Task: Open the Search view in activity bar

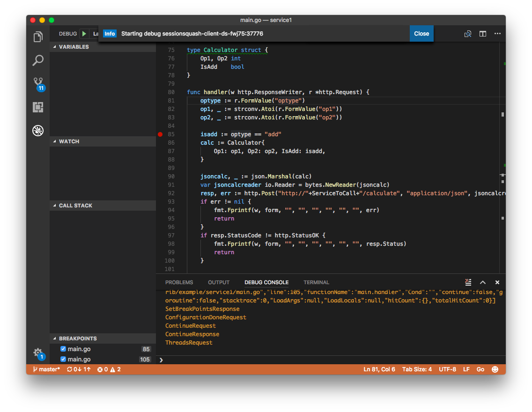Action: point(38,60)
